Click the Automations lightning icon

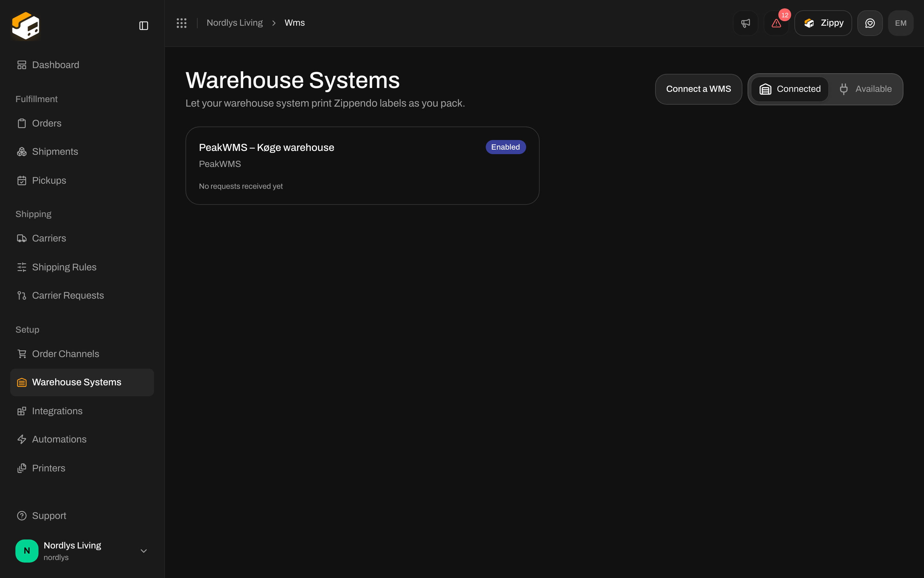click(x=22, y=440)
